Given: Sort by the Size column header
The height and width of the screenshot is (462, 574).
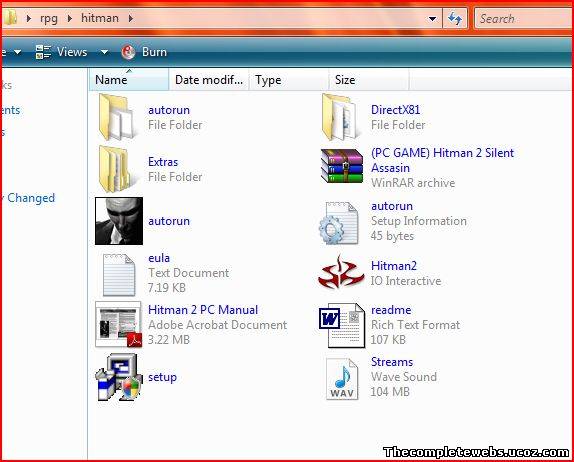Looking at the screenshot, I should tap(368, 79).
